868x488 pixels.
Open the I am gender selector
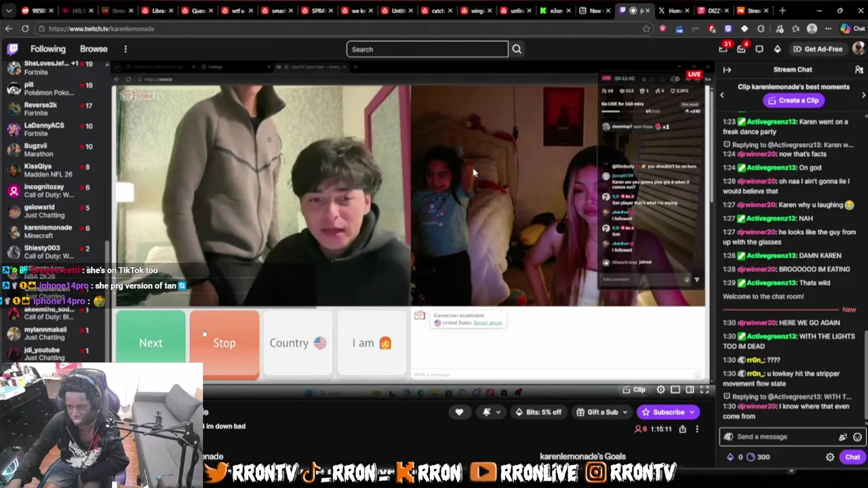coord(372,343)
